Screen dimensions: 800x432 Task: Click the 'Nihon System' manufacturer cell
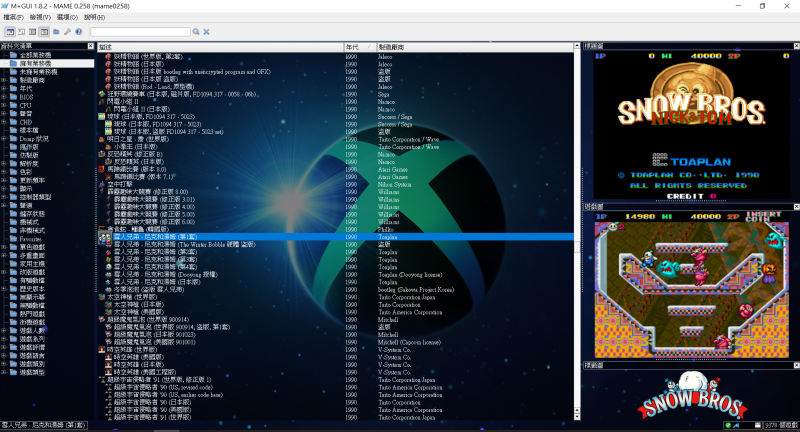(x=394, y=184)
